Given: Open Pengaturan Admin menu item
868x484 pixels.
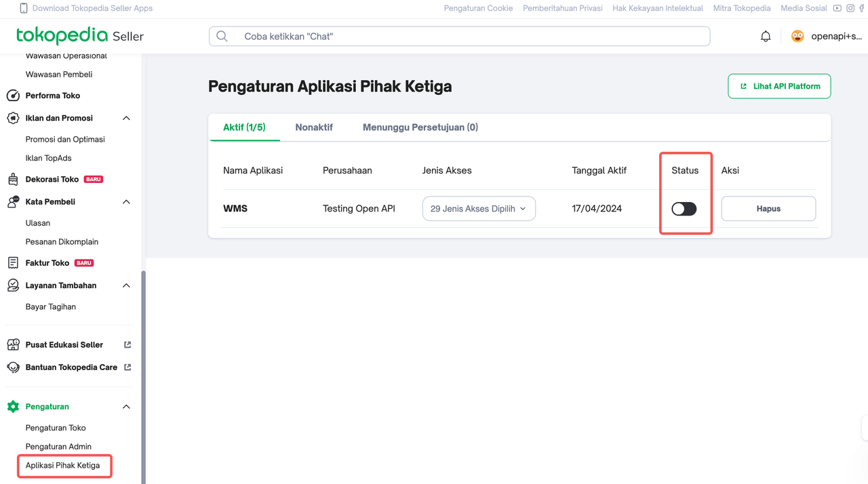Looking at the screenshot, I should [58, 447].
